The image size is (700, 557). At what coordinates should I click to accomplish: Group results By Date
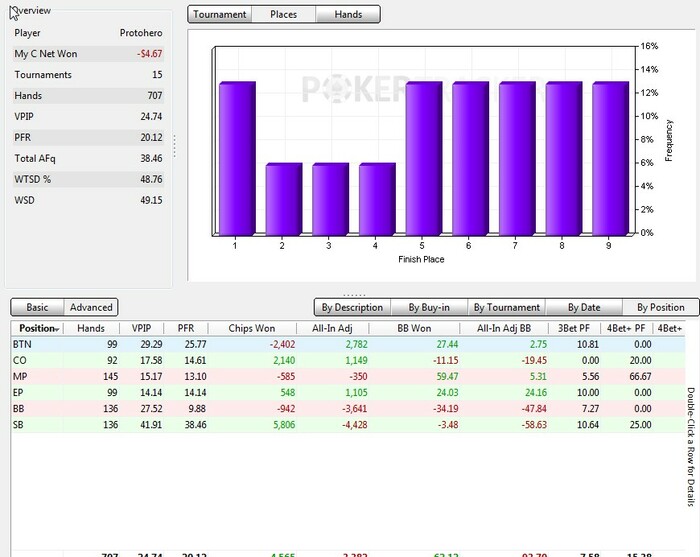pyautogui.click(x=584, y=307)
